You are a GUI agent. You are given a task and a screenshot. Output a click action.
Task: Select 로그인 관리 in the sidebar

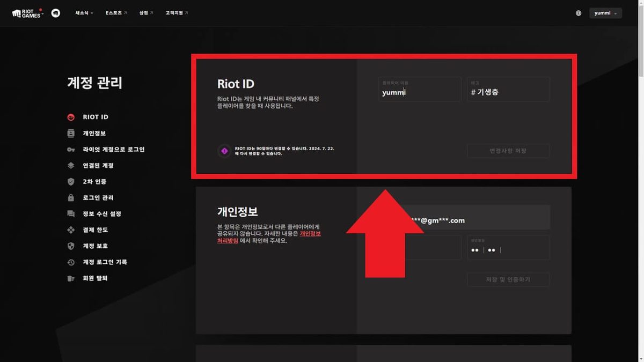(98, 197)
